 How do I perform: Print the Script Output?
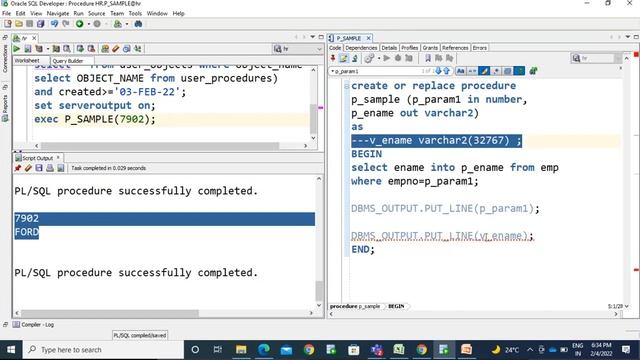click(50, 168)
